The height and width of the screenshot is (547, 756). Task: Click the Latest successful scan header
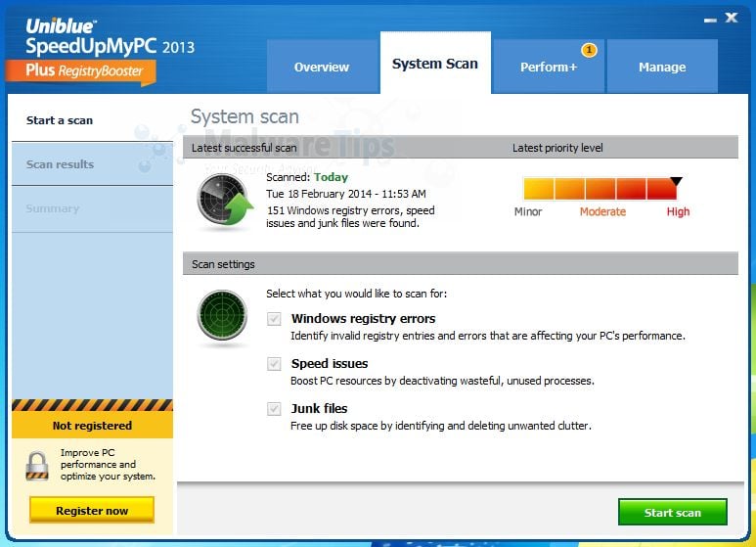point(244,148)
